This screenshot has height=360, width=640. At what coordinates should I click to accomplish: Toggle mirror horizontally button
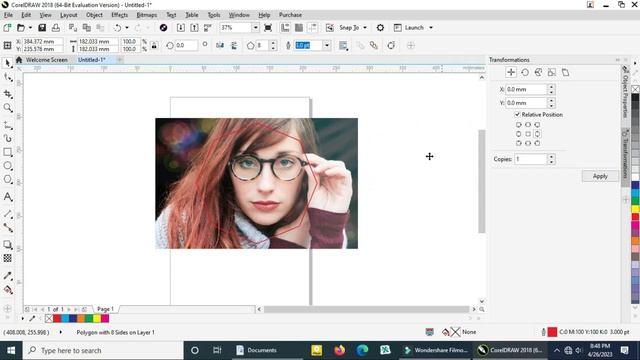tap(220, 45)
